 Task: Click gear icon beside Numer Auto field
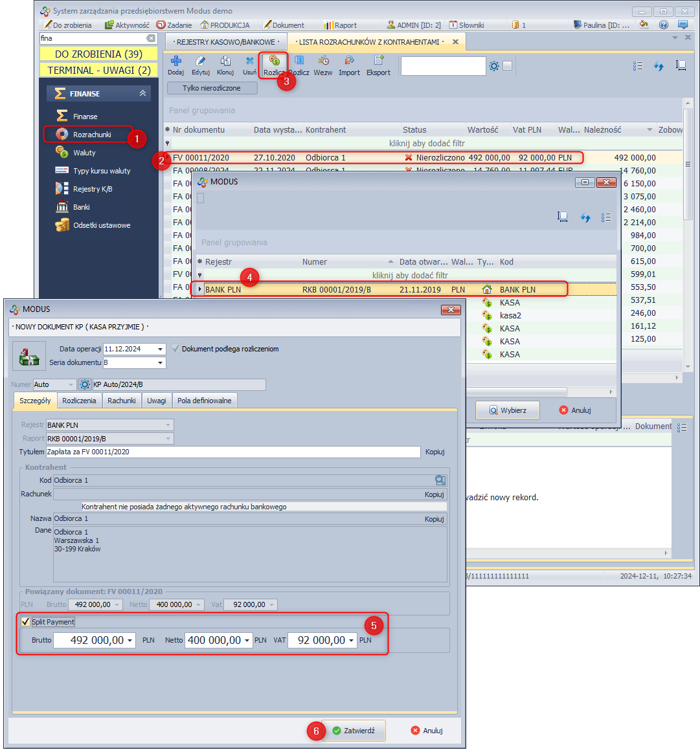(85, 384)
